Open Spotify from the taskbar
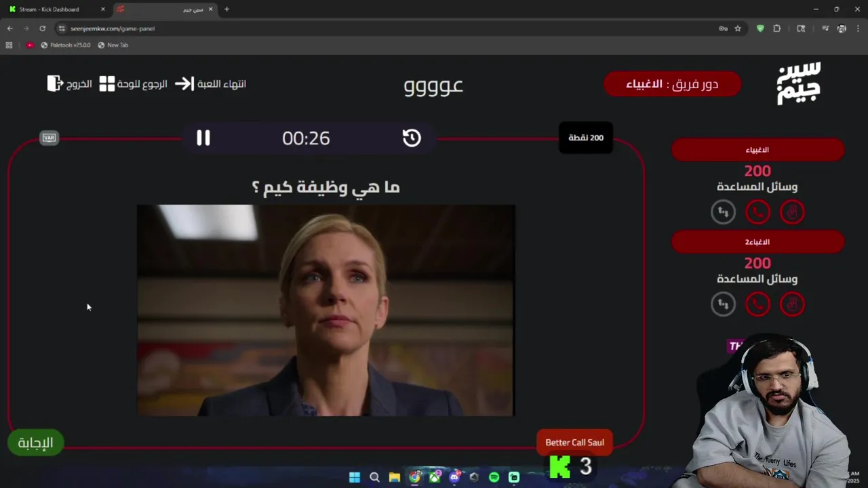Viewport: 868px width, 488px height. pos(494,477)
